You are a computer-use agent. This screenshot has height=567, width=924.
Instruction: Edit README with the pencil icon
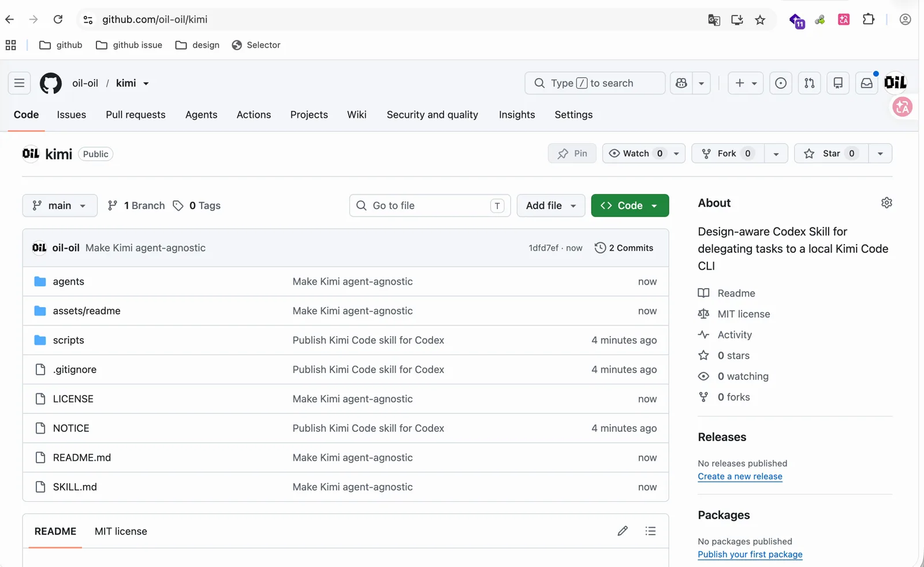click(623, 531)
